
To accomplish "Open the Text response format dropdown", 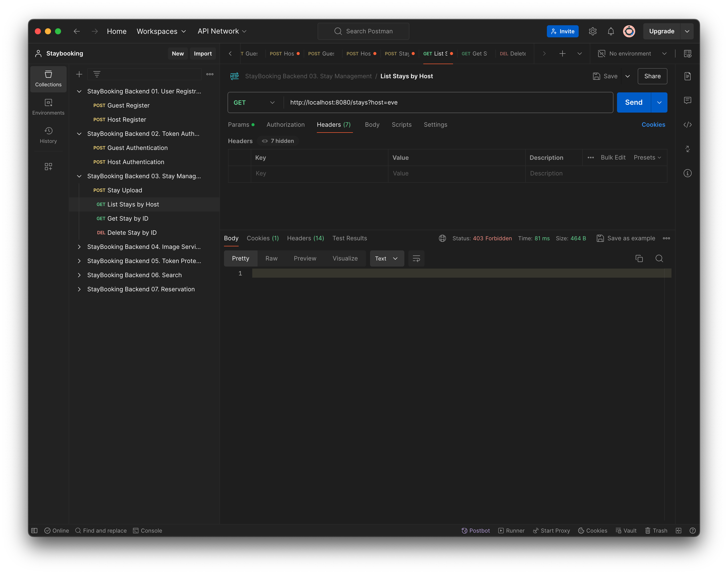I will [386, 258].
